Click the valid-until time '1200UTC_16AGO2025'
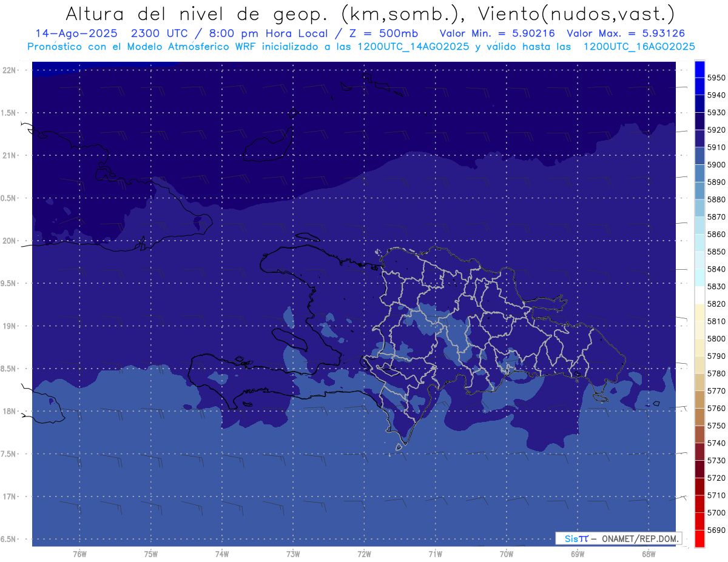 [639, 46]
